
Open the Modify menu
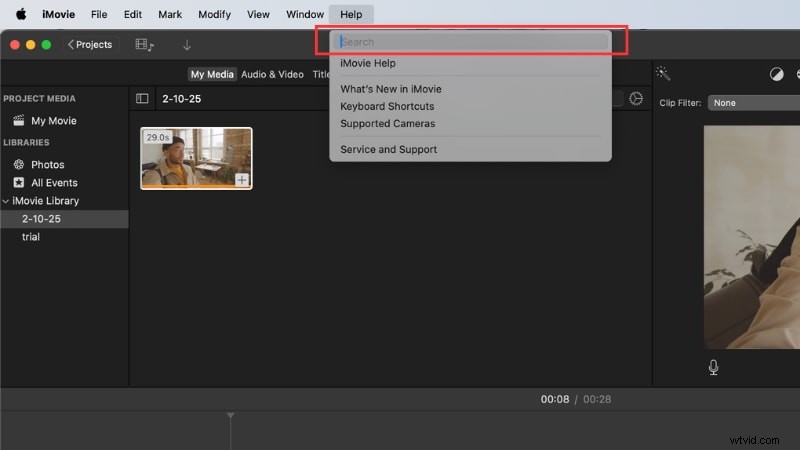tap(214, 14)
